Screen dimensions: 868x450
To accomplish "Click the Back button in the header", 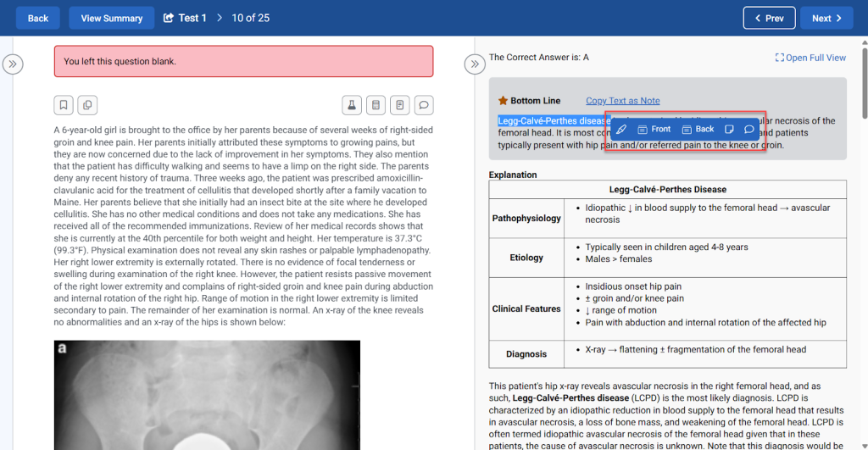I will [38, 18].
